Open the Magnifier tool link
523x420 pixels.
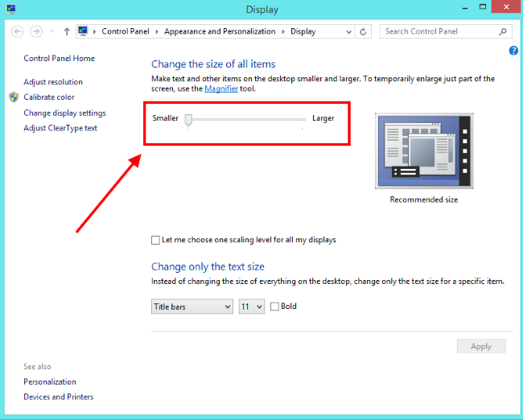(221, 88)
